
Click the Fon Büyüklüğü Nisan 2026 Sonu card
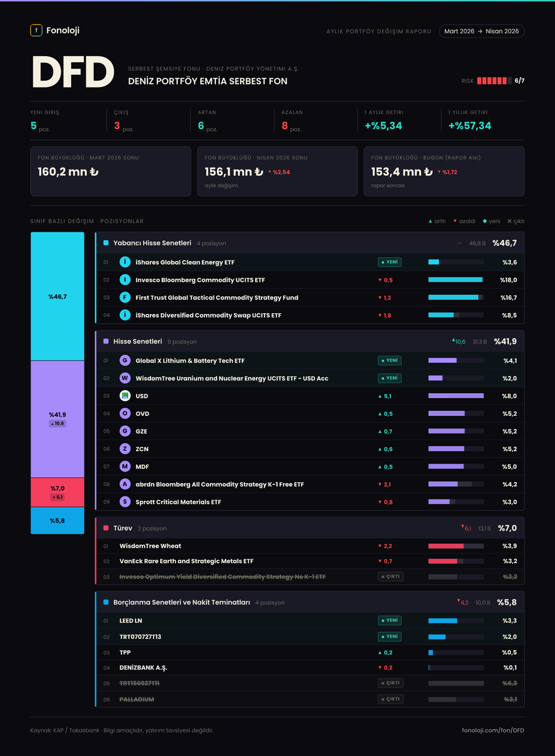coord(277,171)
